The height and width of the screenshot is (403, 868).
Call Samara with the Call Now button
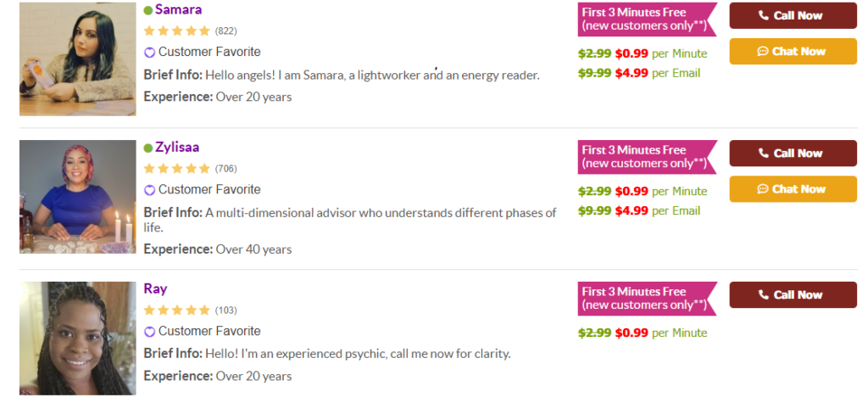(x=793, y=15)
